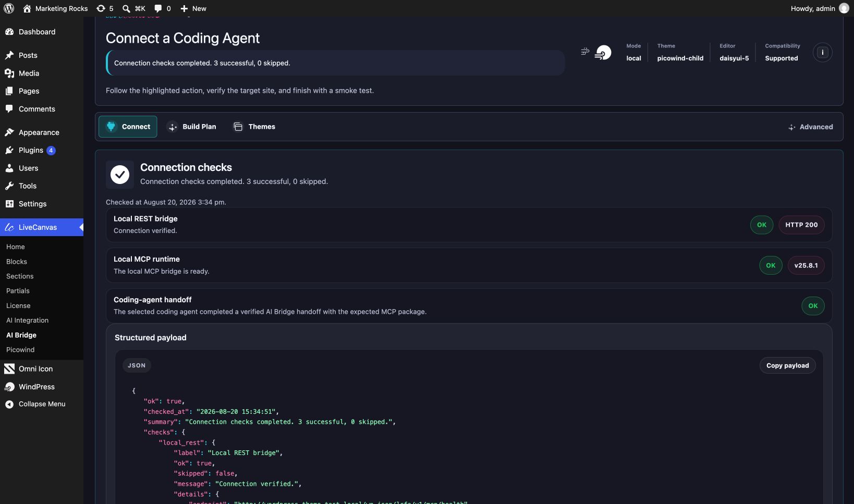854x504 pixels.
Task: Click the JSON label badge
Action: [x=137, y=365]
